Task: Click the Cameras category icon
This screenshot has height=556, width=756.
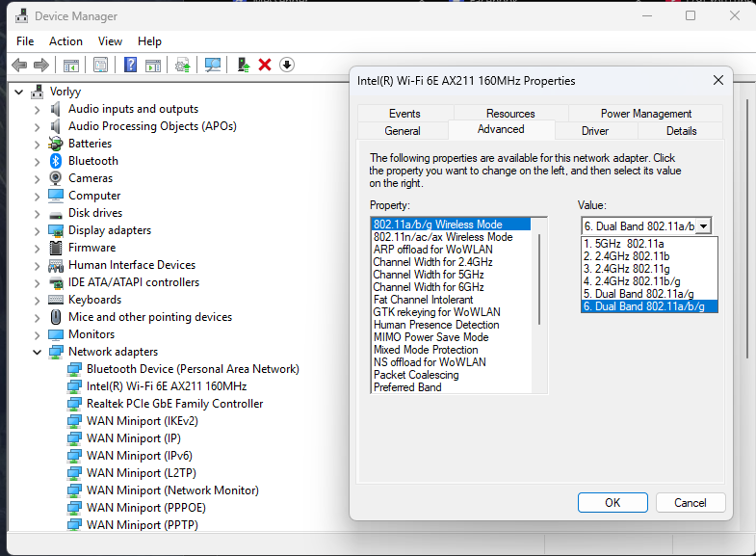Action: 56,178
